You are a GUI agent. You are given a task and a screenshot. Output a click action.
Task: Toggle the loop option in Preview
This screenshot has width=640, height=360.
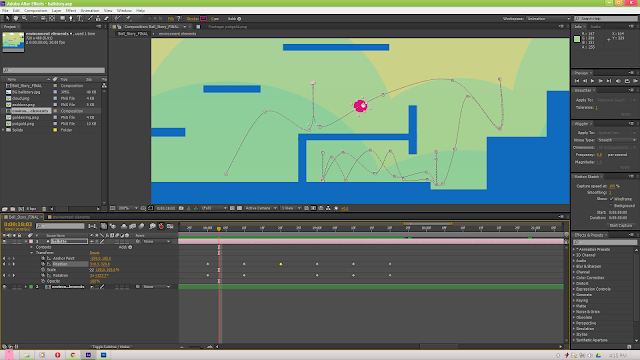[x=627, y=81]
